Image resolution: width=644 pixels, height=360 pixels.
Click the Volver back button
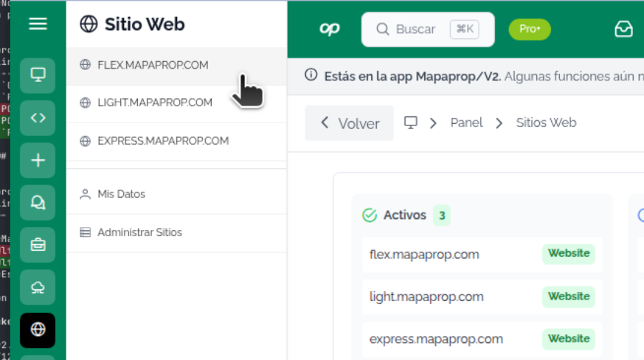pos(350,123)
